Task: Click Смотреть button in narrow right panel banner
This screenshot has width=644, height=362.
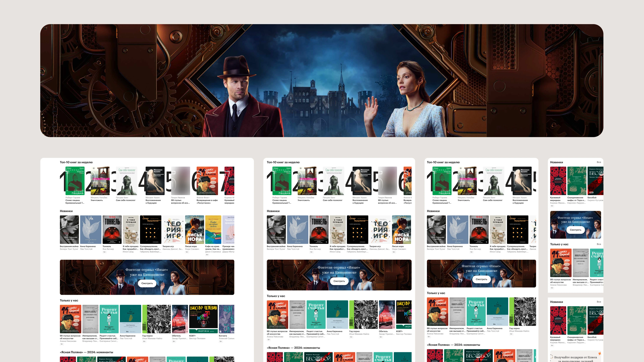Action: tap(576, 230)
